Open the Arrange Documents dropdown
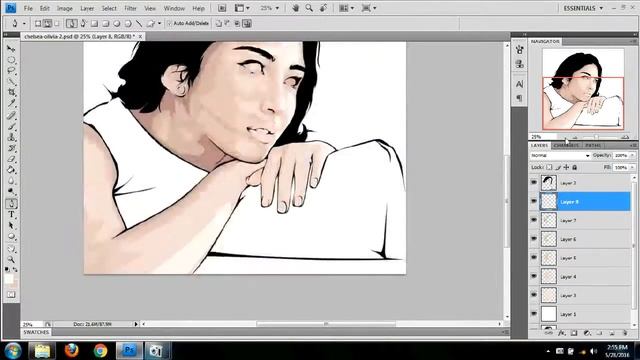 tap(347, 8)
